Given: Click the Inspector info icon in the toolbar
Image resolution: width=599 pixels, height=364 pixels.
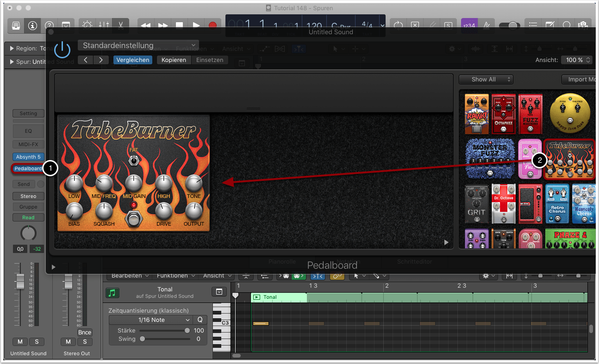Looking at the screenshot, I should (32, 25).
